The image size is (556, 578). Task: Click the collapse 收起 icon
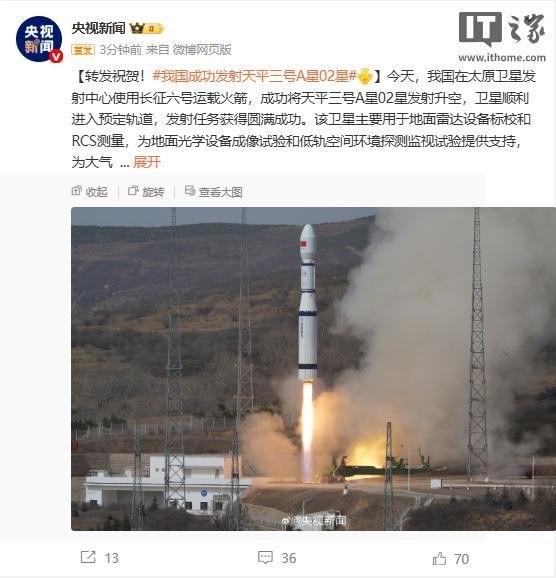[x=76, y=191]
